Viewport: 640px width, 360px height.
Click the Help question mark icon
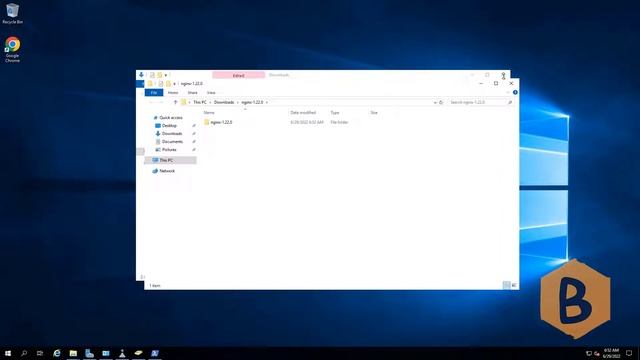tap(515, 93)
